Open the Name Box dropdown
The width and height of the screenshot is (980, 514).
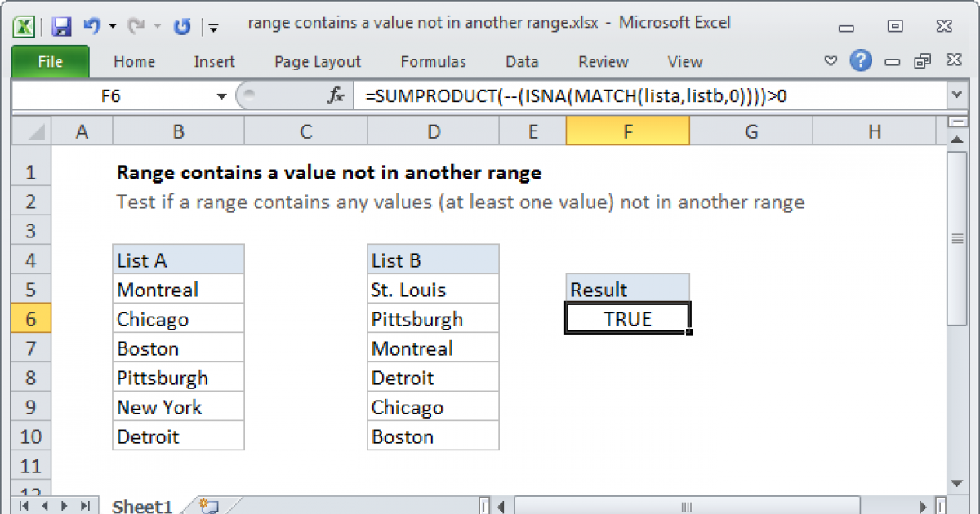click(220, 95)
